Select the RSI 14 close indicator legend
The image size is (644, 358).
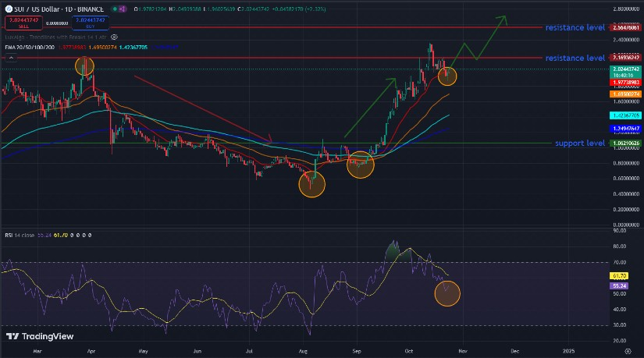20,236
